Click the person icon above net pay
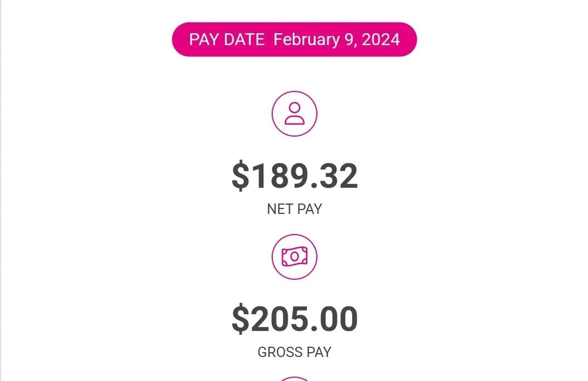 (x=294, y=113)
